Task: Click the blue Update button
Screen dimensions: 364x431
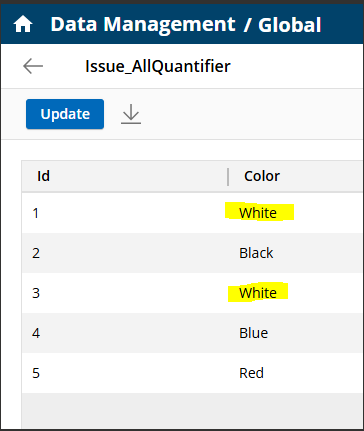Action: (65, 114)
